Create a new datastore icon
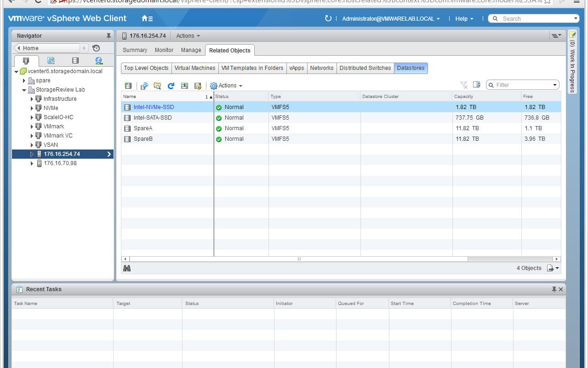The height and width of the screenshot is (368, 588). tap(128, 86)
